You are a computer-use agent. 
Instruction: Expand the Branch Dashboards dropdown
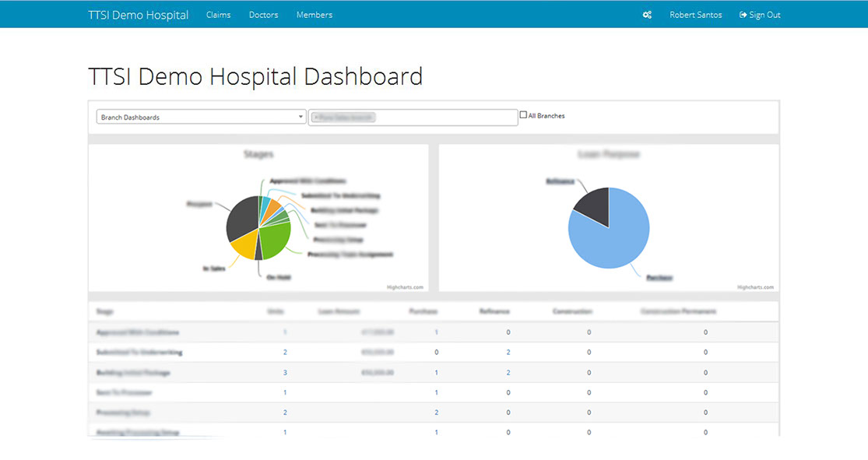201,117
